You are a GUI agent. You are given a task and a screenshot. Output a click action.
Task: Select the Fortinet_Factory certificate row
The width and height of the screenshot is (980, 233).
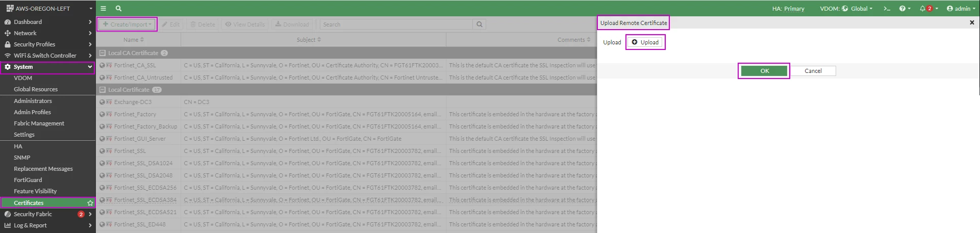[x=346, y=114]
